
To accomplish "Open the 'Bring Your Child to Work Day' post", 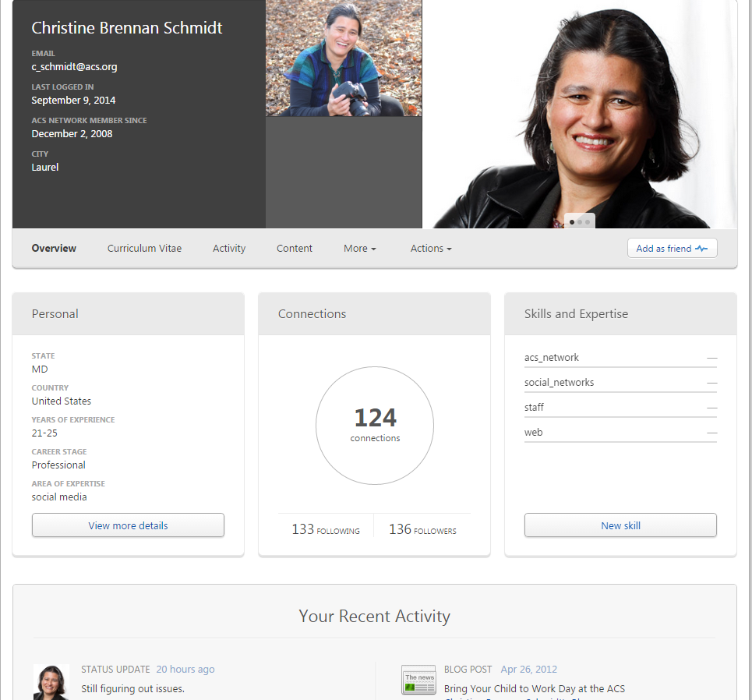I will (x=534, y=689).
